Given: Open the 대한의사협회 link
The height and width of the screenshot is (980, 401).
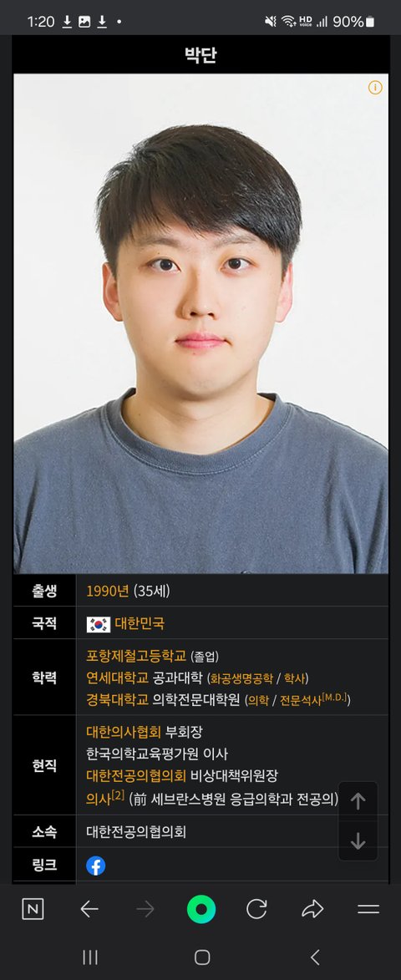Looking at the screenshot, I should [124, 731].
